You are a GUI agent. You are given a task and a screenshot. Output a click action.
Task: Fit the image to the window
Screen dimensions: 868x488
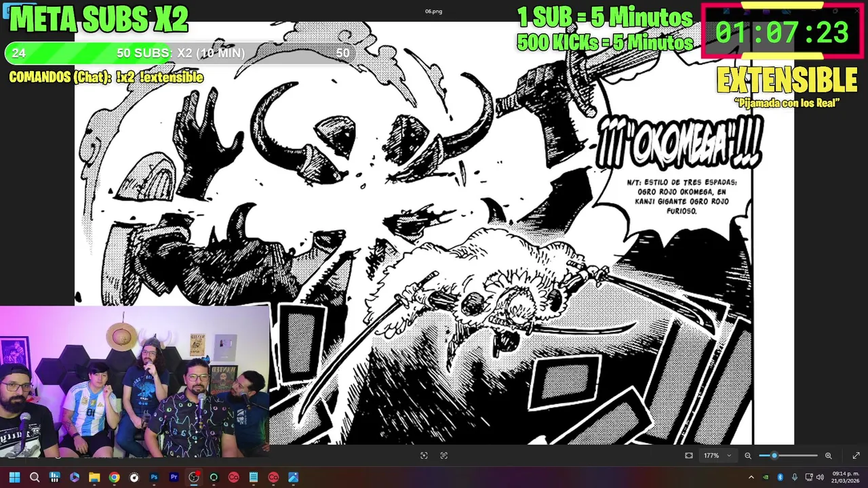pyautogui.click(x=689, y=455)
